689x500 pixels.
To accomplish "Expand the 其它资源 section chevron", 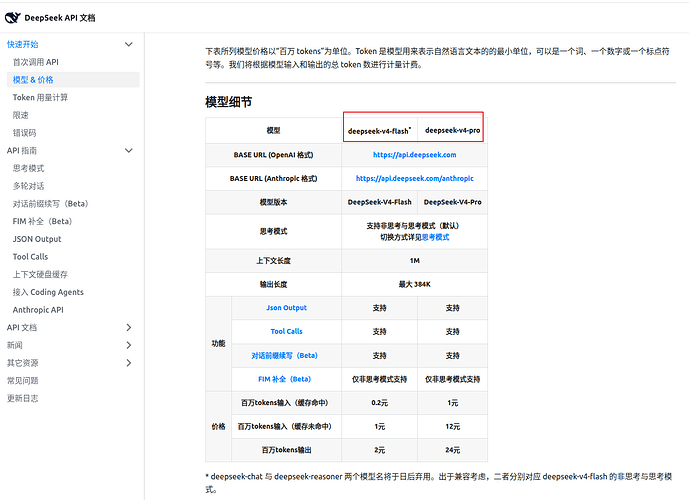I will pos(129,363).
